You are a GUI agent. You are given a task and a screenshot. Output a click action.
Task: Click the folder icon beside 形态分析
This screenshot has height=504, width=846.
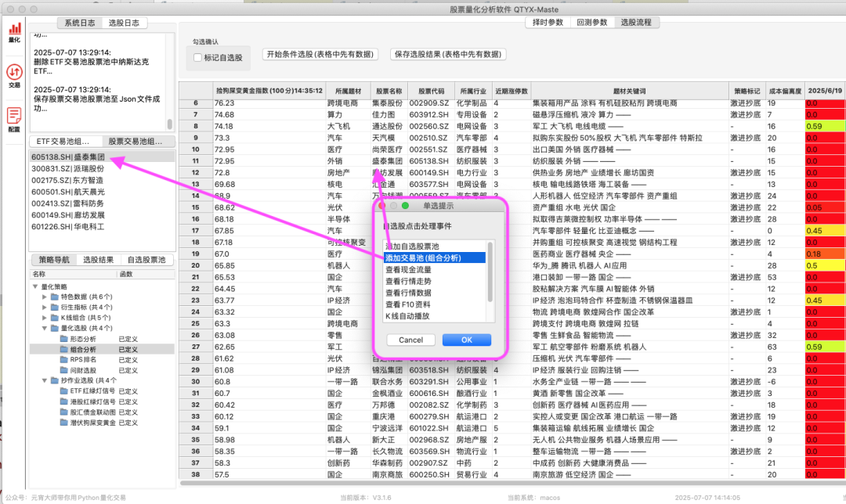(x=63, y=339)
